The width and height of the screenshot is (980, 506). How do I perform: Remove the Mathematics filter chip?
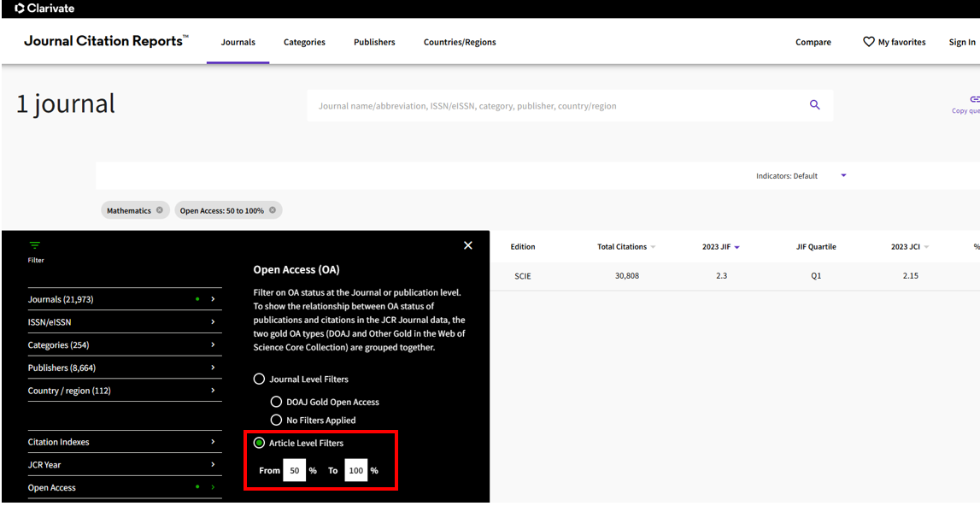tap(160, 210)
